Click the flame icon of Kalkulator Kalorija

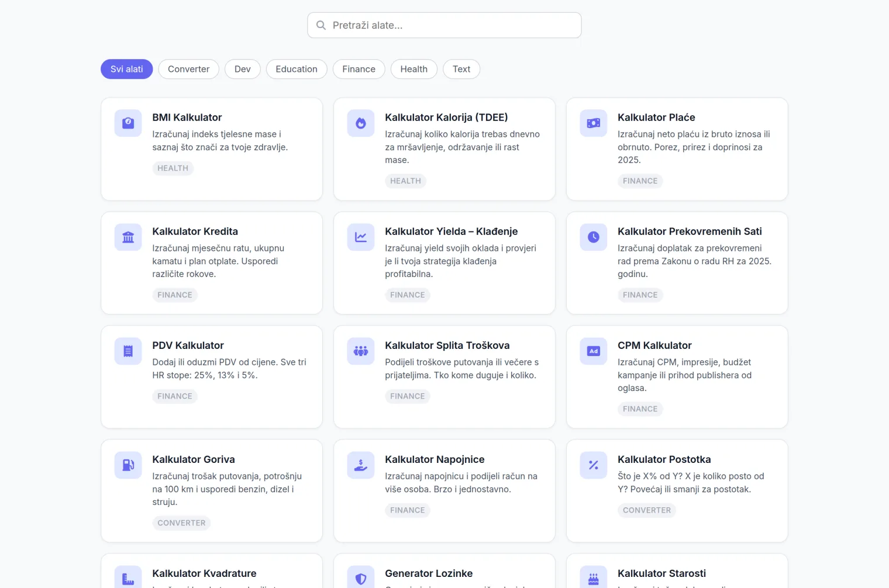pos(361,123)
